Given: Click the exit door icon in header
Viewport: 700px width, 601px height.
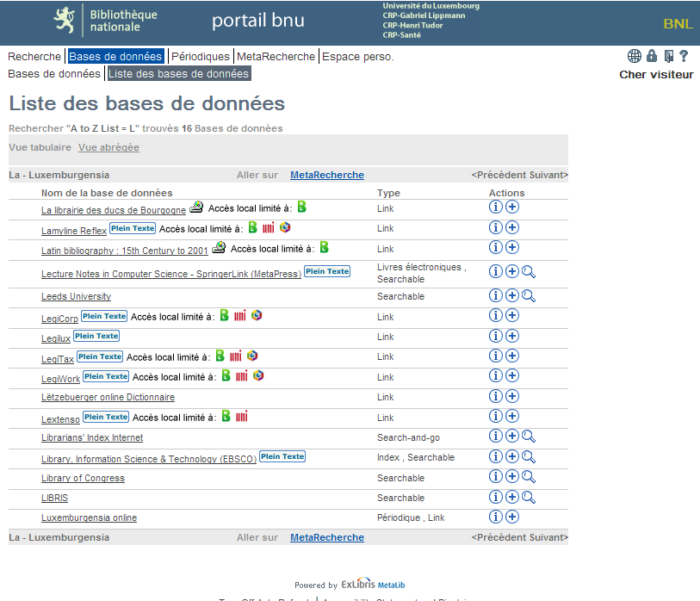Looking at the screenshot, I should 669,56.
